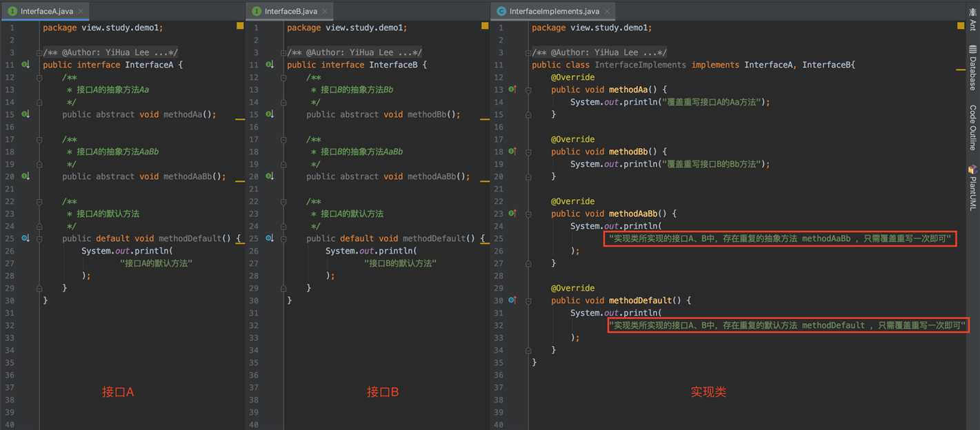Click the name InterfaceA in its interface declaration

point(149,65)
